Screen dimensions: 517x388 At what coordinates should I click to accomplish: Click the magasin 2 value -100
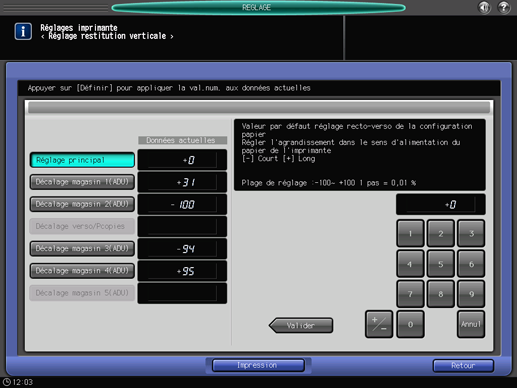182,204
